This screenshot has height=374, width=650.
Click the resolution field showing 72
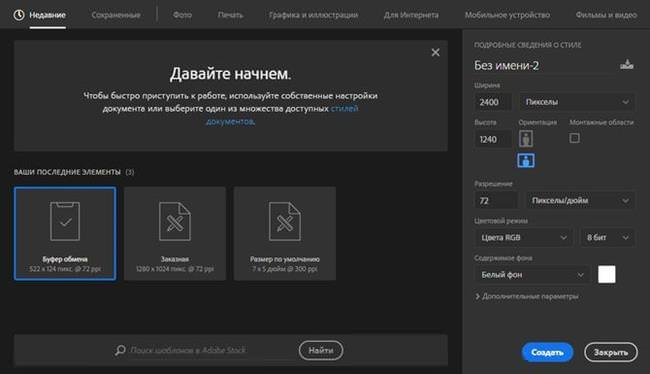click(x=497, y=201)
